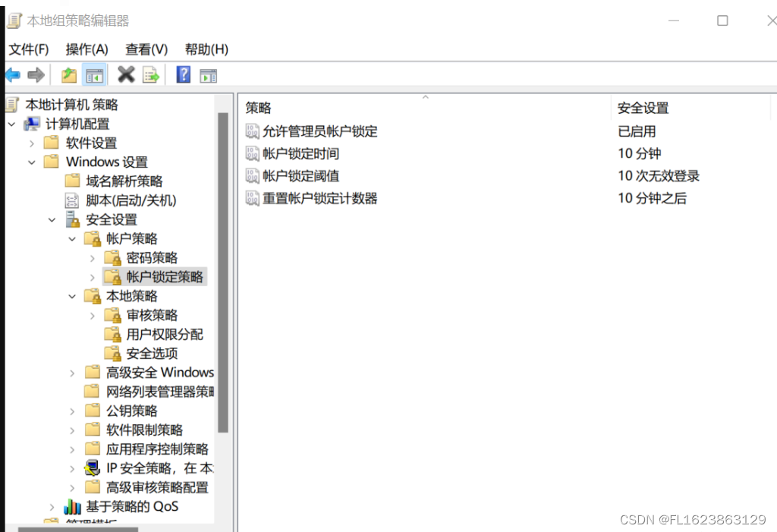
Task: Open the 查看(V) menu
Action: (146, 49)
